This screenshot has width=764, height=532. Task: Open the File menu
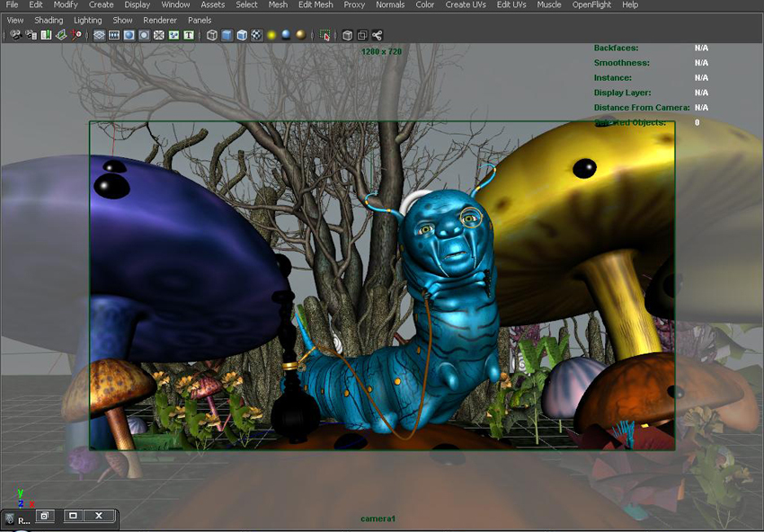(x=13, y=4)
